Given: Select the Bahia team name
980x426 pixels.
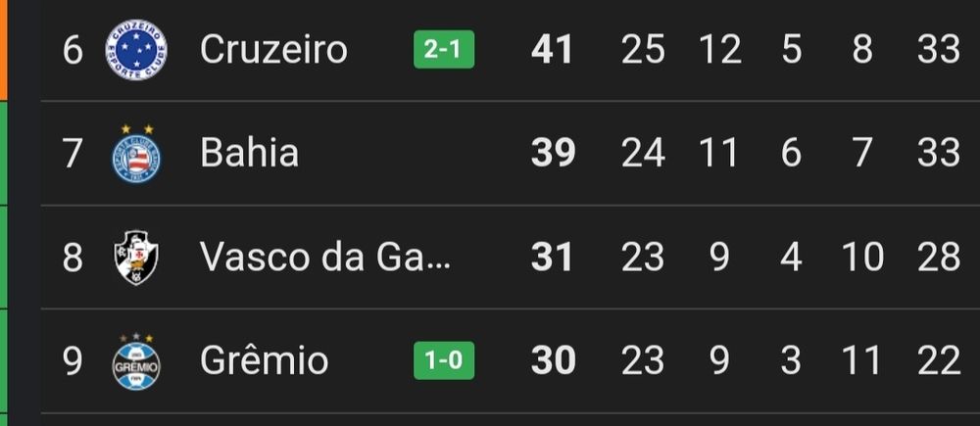Looking at the screenshot, I should pyautogui.click(x=249, y=153).
